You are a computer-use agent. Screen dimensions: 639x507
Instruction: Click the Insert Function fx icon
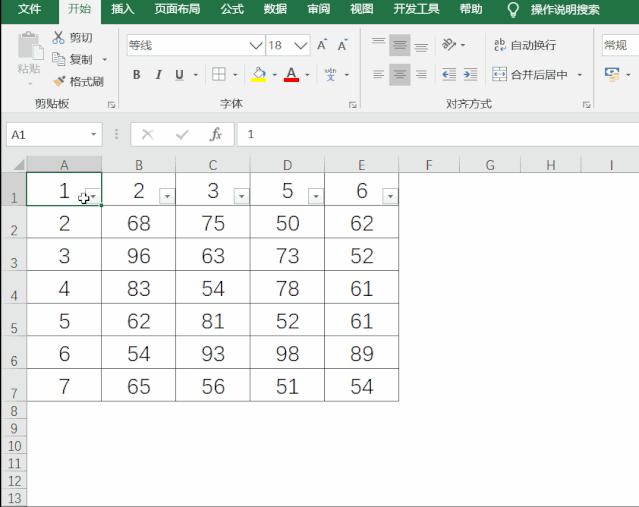click(x=216, y=134)
